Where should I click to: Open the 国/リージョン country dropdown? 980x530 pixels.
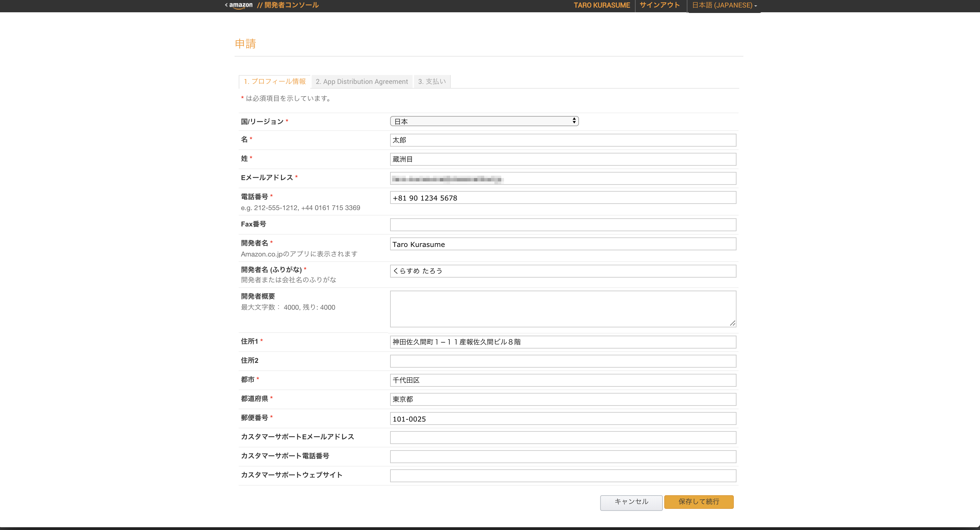coord(484,121)
